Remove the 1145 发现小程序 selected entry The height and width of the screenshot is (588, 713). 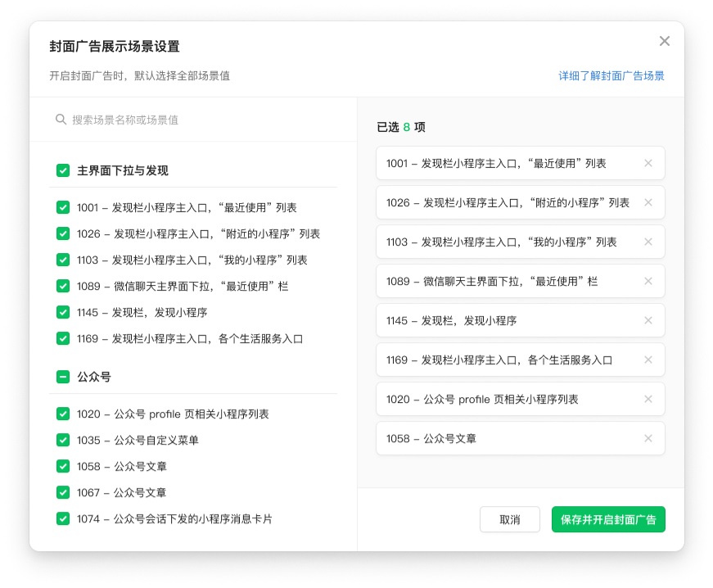pyautogui.click(x=648, y=320)
